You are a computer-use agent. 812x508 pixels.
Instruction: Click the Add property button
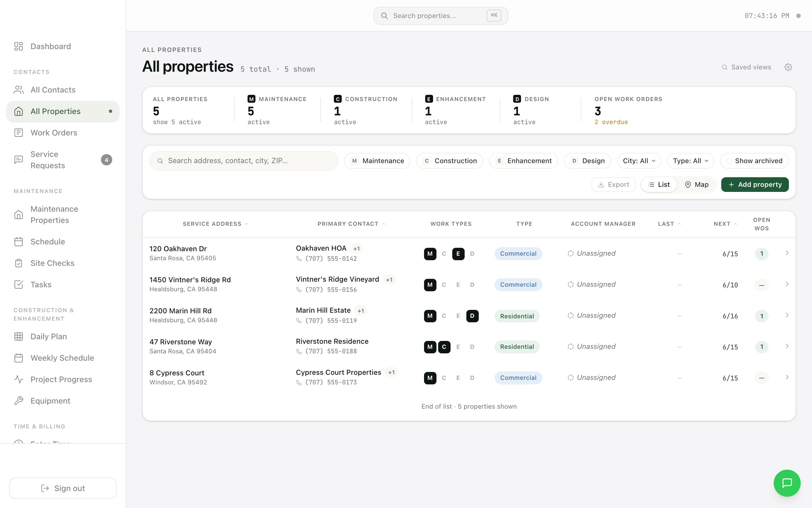(754, 185)
